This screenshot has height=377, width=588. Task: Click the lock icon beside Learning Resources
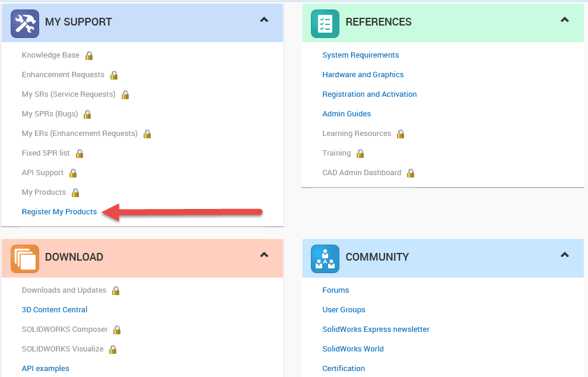coord(401,134)
